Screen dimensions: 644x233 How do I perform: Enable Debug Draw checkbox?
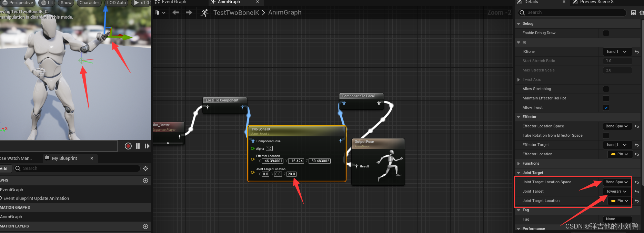pos(606,33)
